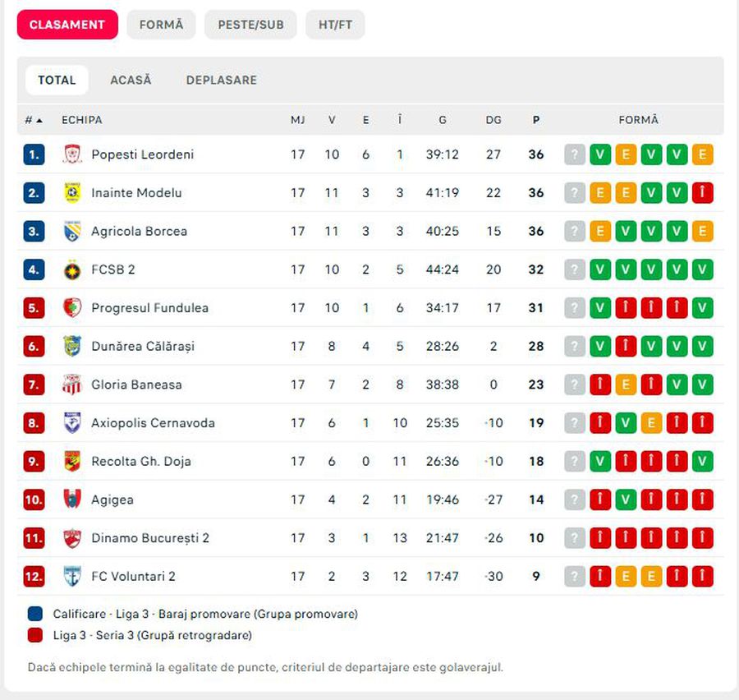Select the DEPLASARE away filter
Image resolution: width=739 pixels, height=700 pixels.
(221, 80)
